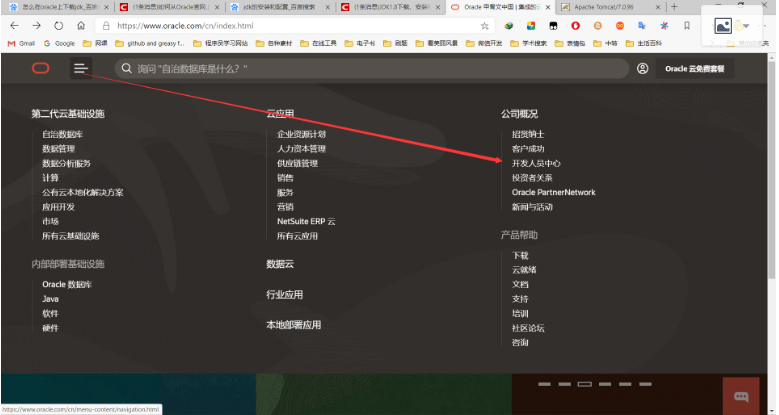This screenshot has height=415, width=779.
Task: Bookmark this page with the star icon
Action: 485,26
